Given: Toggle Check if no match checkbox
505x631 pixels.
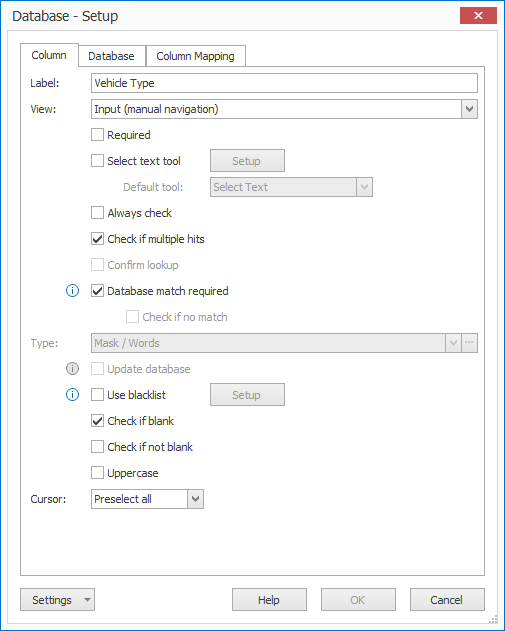Looking at the screenshot, I should (x=132, y=317).
